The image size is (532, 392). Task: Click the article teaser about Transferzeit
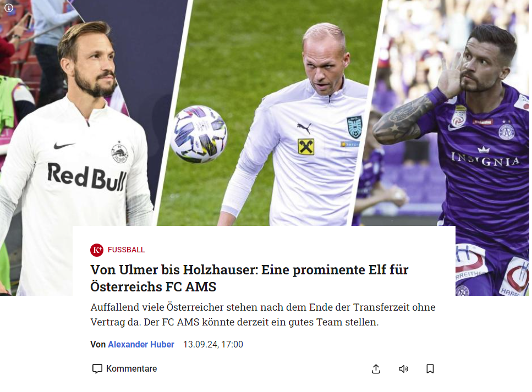pos(263,314)
